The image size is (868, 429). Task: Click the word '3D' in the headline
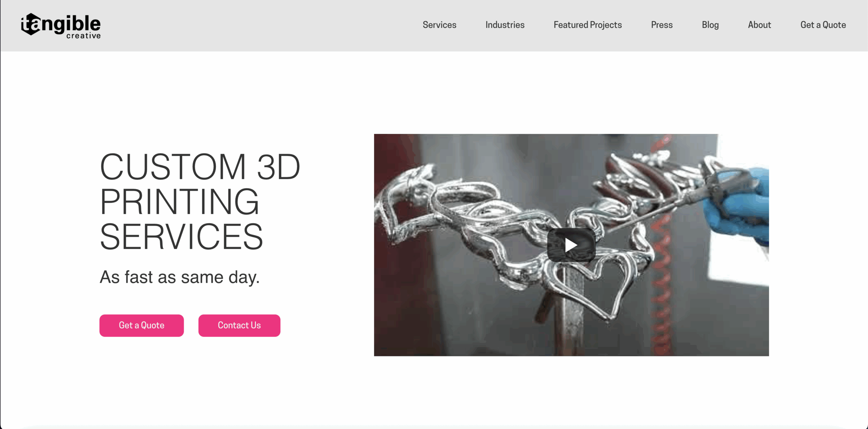pyautogui.click(x=279, y=167)
